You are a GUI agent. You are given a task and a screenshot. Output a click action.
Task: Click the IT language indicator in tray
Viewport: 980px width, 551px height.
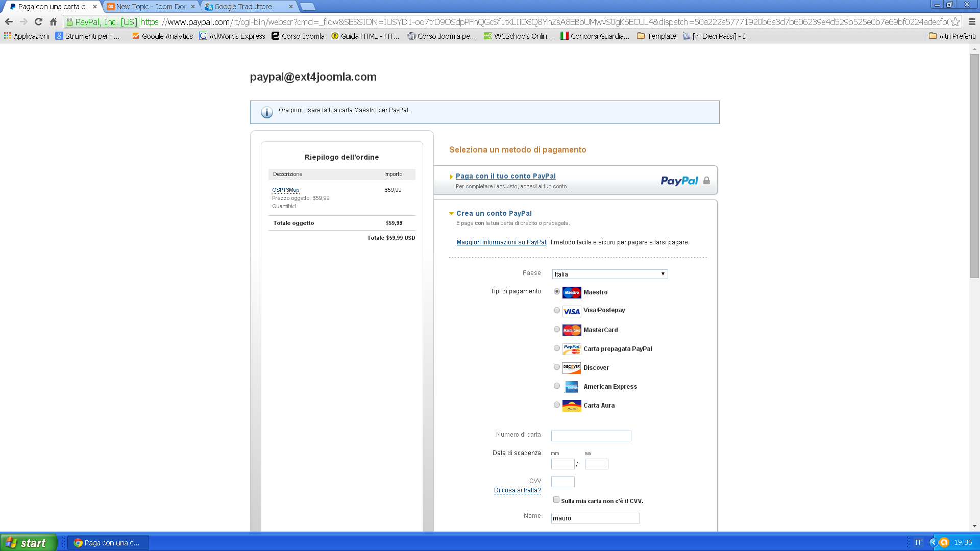pyautogui.click(x=918, y=542)
